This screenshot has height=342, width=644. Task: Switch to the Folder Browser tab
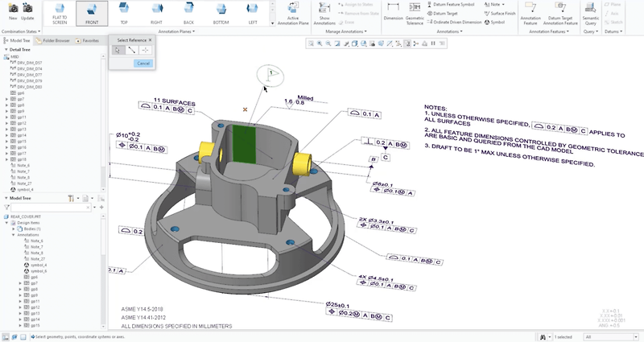click(52, 41)
